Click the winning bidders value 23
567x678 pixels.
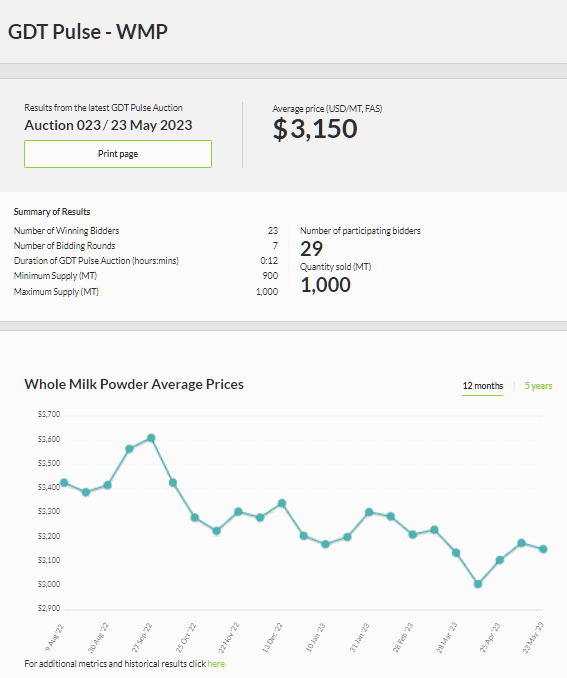pos(272,231)
